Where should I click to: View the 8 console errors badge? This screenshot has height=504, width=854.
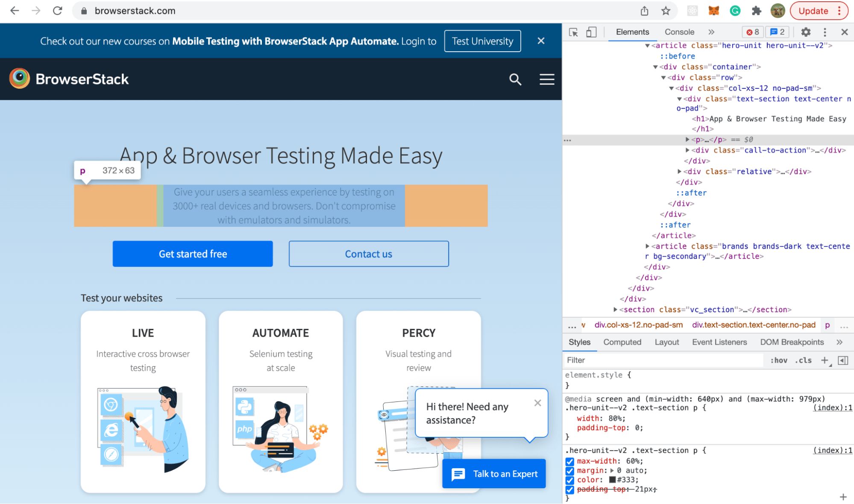(753, 32)
